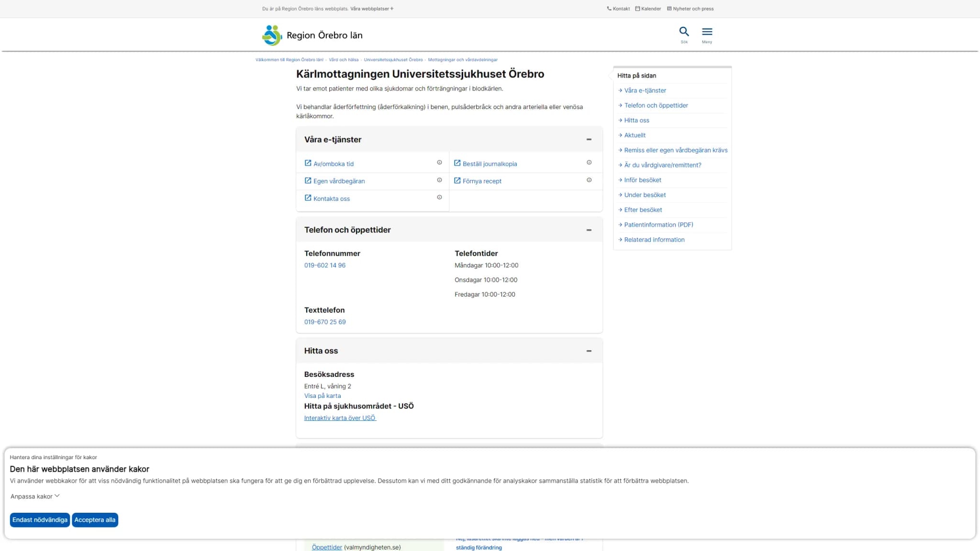Click external-link icon beside Kontakta oss
The height and width of the screenshot is (551, 980).
308,198
